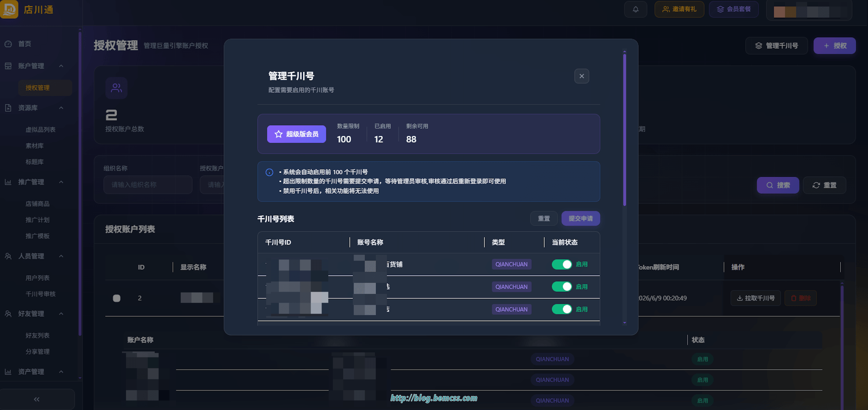868x410 pixels.
Task: Click the 超级版会员 badge
Action: 296,134
